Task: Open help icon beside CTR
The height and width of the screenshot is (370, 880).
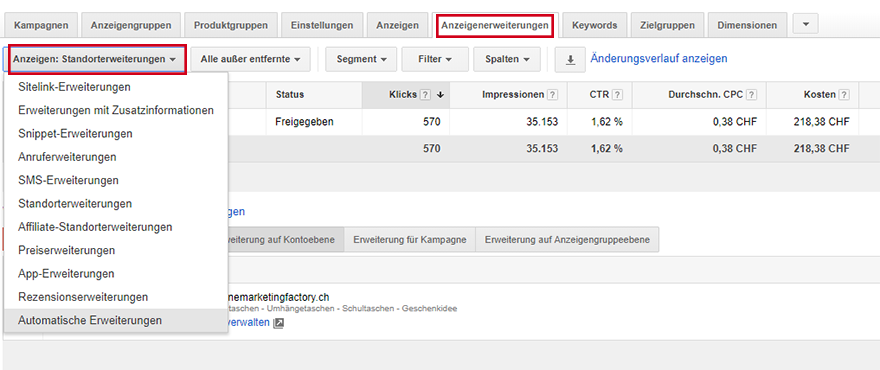Action: click(x=617, y=95)
